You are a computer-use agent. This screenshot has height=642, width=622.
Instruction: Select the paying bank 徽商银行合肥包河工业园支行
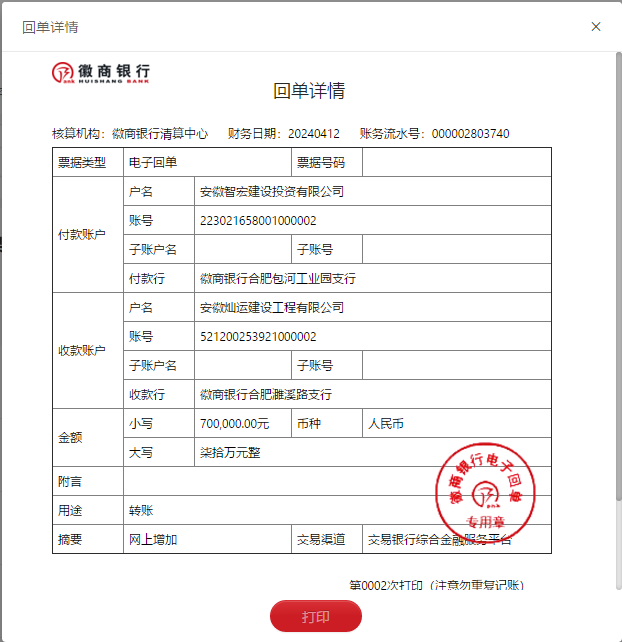[x=277, y=279]
